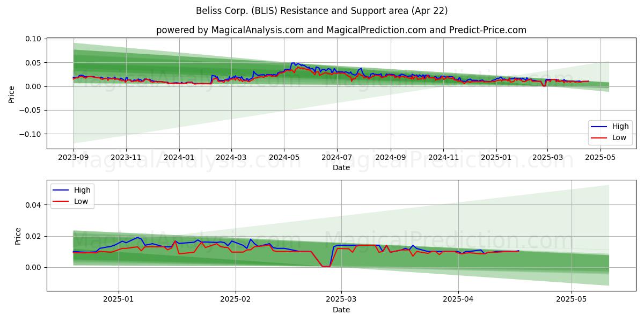Image resolution: width=644 pixels, height=322 pixels.
Task: Click the '2024-03' x-axis label on the top chart
Action: pyautogui.click(x=231, y=157)
